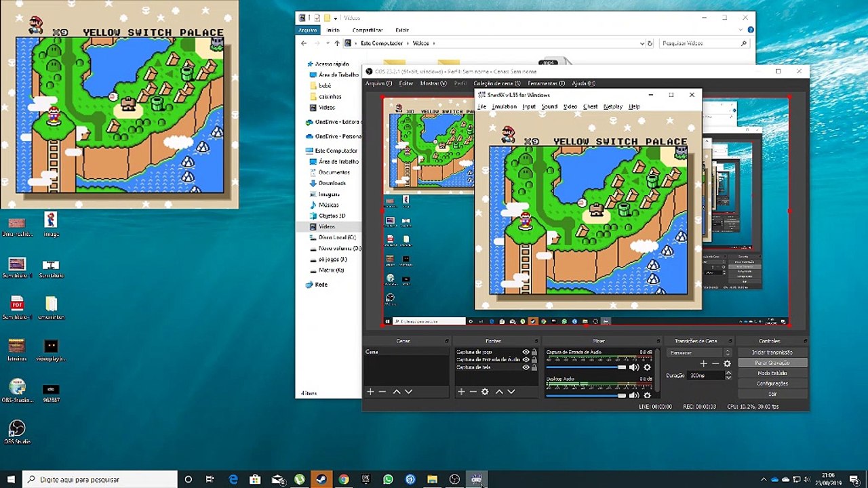868x488 pixels.
Task: Open Microsoft Edge from the taskbar
Action: click(x=233, y=479)
